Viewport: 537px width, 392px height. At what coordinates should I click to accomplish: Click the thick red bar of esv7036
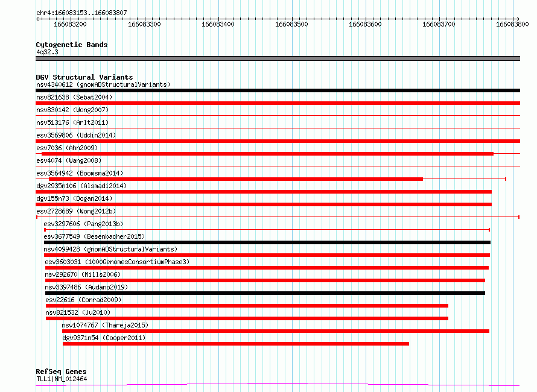tap(267, 154)
